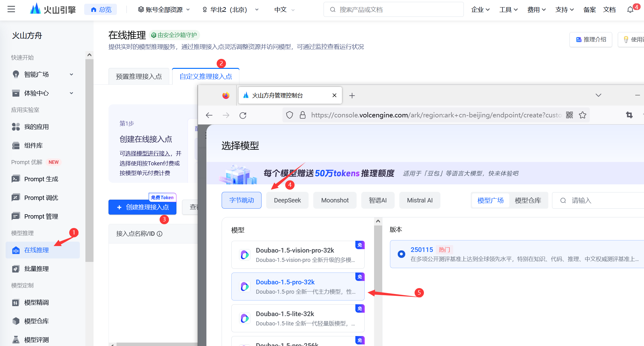Image resolution: width=644 pixels, height=346 pixels.
Task: Open the 推理介绍 button
Action: pyautogui.click(x=591, y=40)
